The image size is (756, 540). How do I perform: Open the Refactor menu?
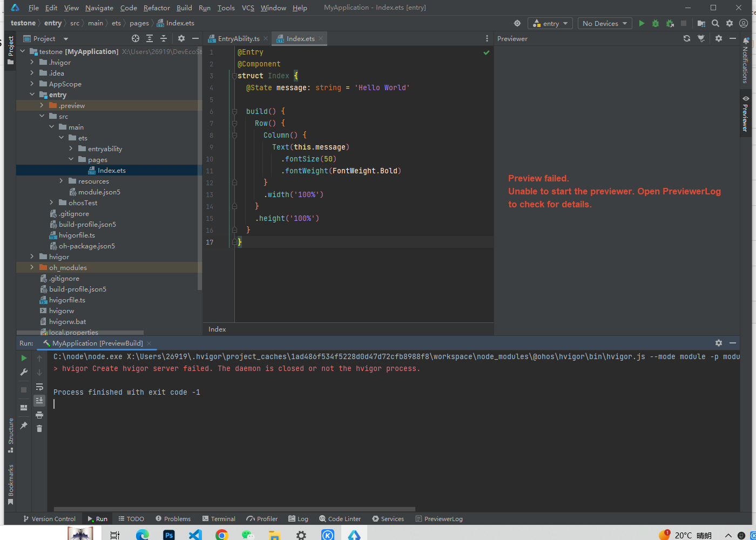coord(157,8)
